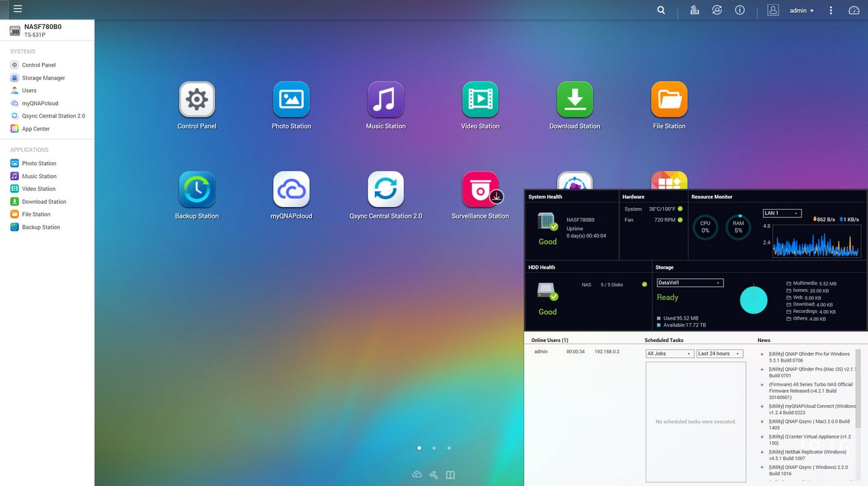Click the RAM usage gauge

click(738, 227)
